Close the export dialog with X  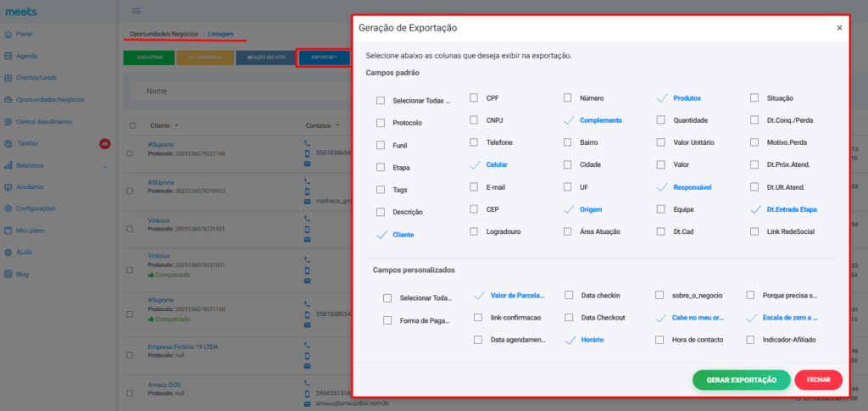(839, 28)
